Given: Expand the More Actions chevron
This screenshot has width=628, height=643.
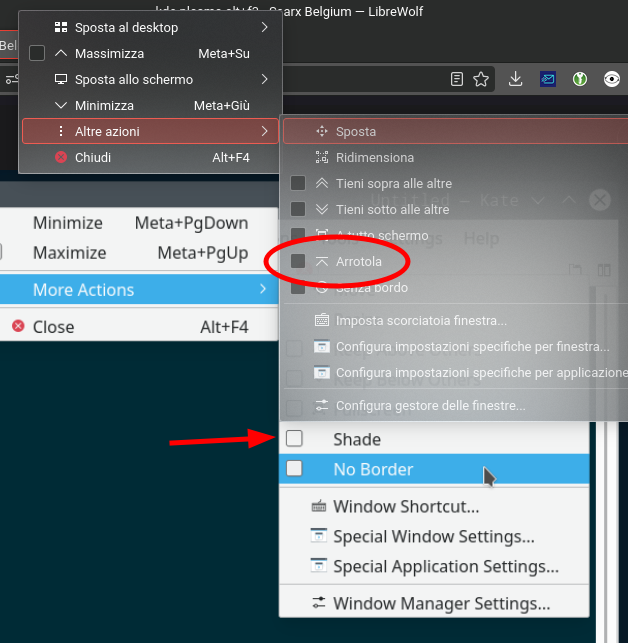Looking at the screenshot, I should point(263,289).
